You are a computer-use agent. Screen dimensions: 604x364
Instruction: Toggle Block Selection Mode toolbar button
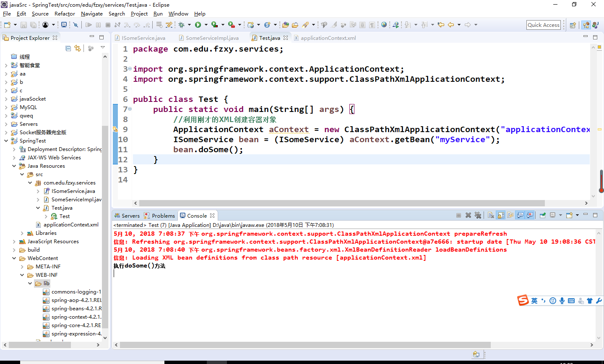click(362, 25)
